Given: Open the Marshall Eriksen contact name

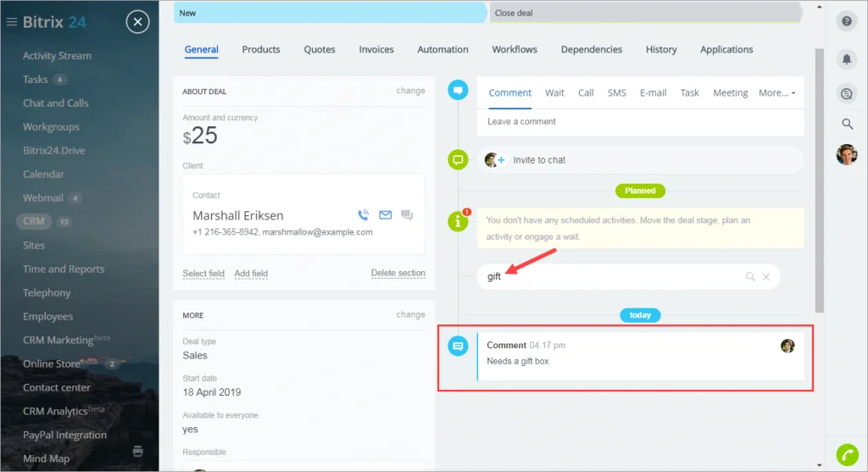Looking at the screenshot, I should click(238, 215).
